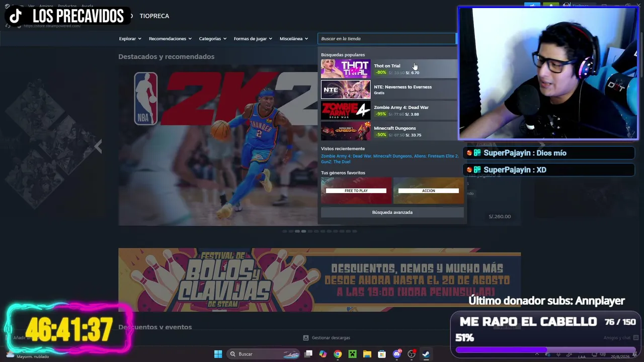Click the Thot on Trial thumbnail
This screenshot has height=362, width=644.
click(x=346, y=69)
